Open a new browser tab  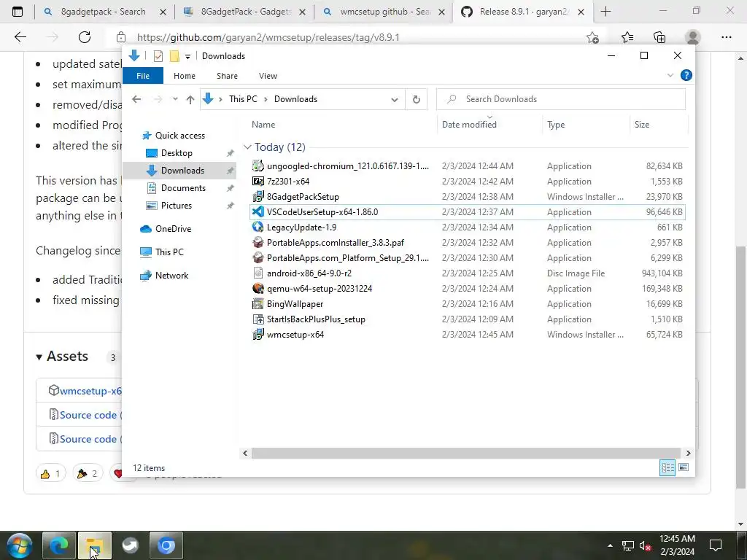(605, 12)
